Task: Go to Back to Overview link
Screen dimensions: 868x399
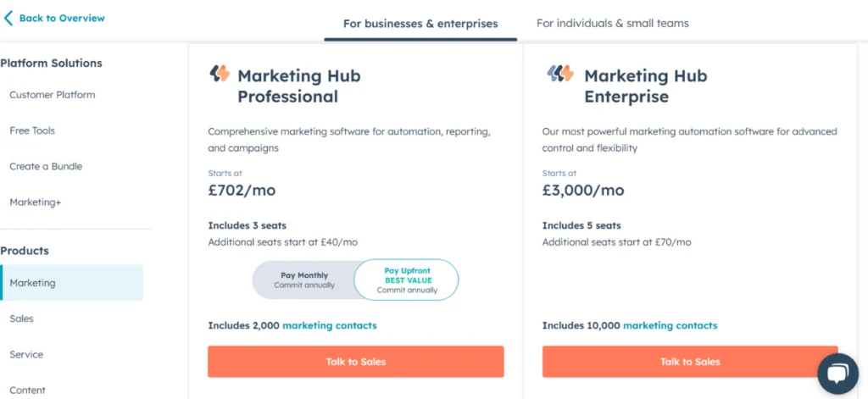Action: tap(61, 19)
